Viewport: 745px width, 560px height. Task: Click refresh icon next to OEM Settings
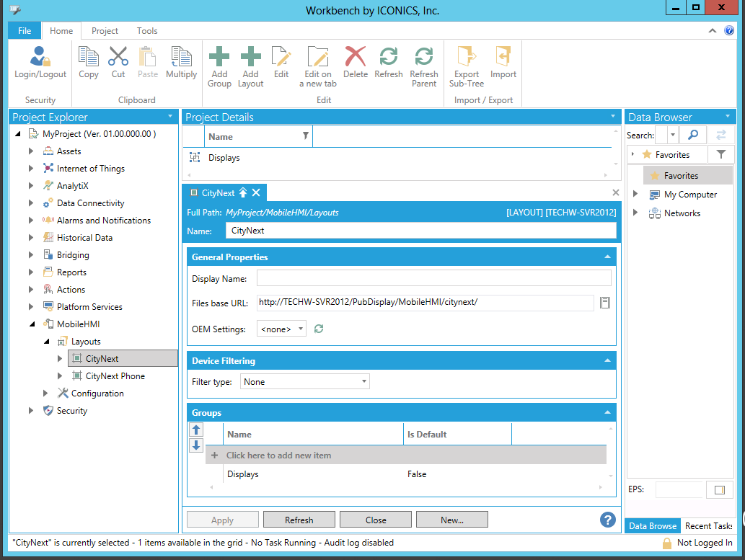coord(319,329)
